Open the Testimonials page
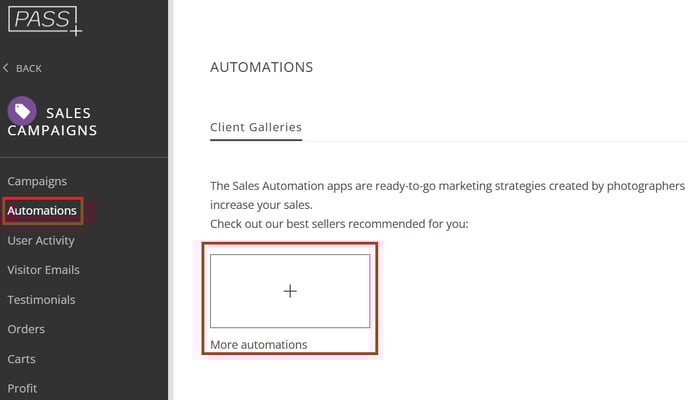 click(41, 299)
